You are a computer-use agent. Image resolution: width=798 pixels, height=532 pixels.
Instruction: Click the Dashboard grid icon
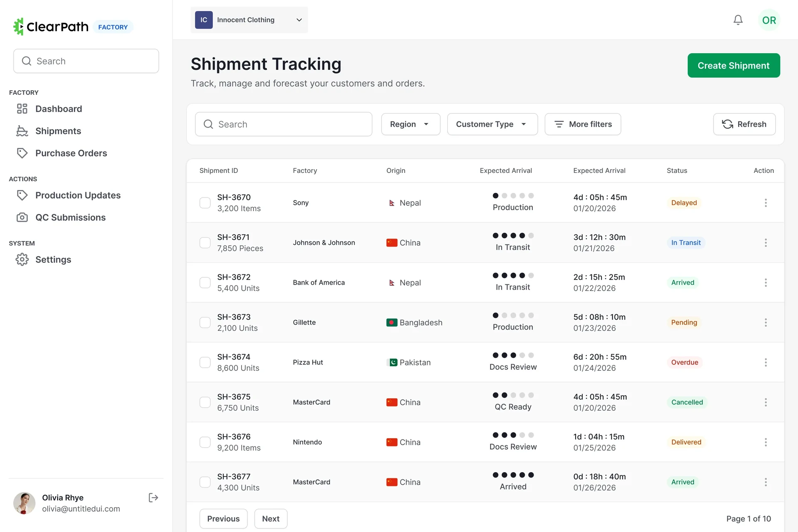(x=22, y=109)
